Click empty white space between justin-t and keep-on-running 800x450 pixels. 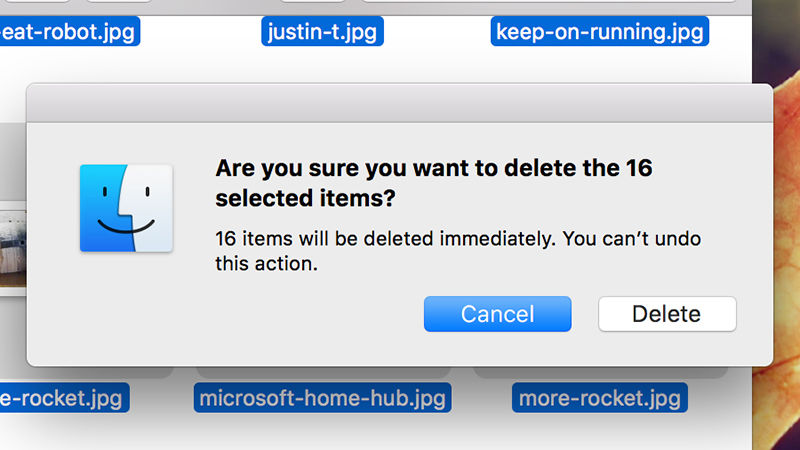click(437, 32)
